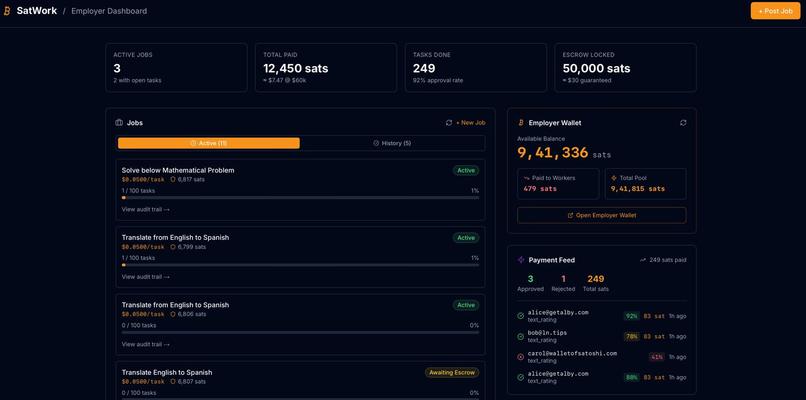
Task: Click the trend arrow icon beside 249 sats paid
Action: [643, 260]
